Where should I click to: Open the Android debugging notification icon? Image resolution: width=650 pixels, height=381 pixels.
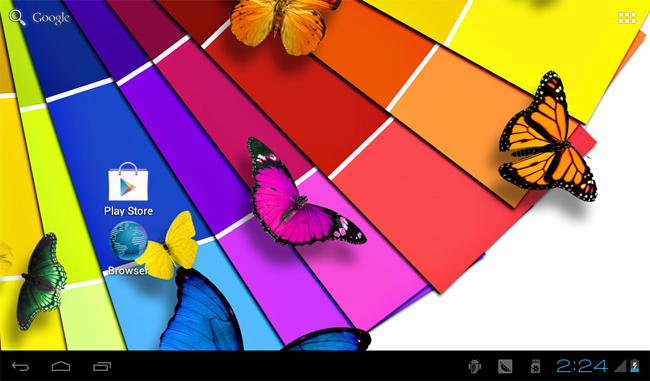(474, 366)
